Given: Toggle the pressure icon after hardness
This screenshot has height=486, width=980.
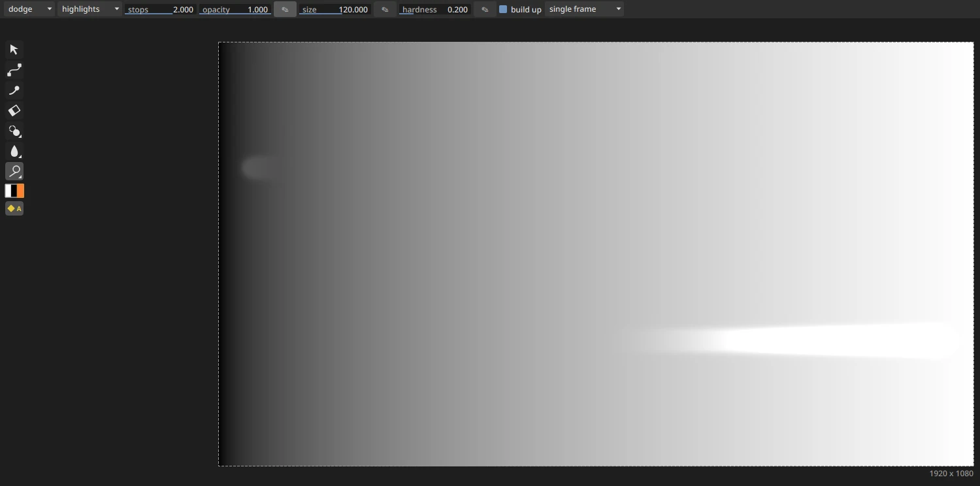Looking at the screenshot, I should click(485, 9).
